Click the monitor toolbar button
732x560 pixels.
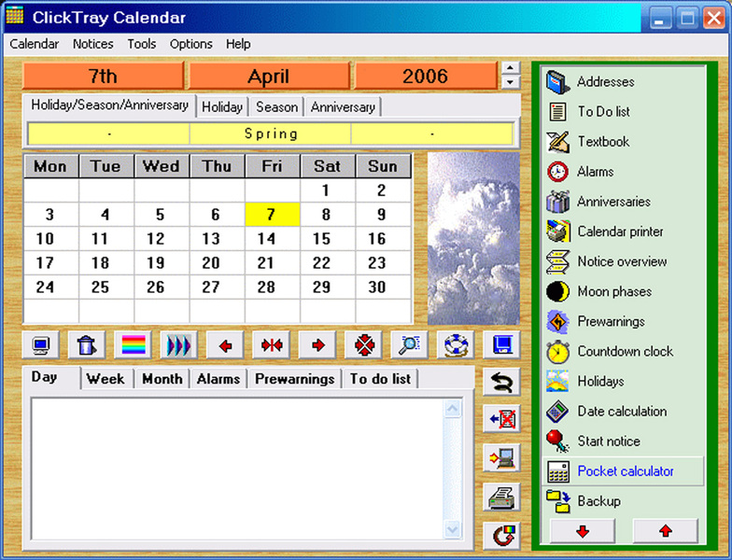point(41,345)
